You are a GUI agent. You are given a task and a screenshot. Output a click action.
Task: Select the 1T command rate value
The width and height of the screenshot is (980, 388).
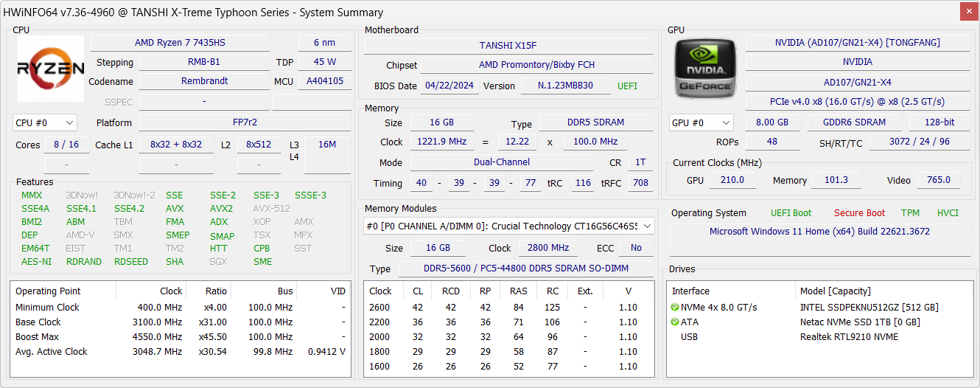click(x=640, y=162)
